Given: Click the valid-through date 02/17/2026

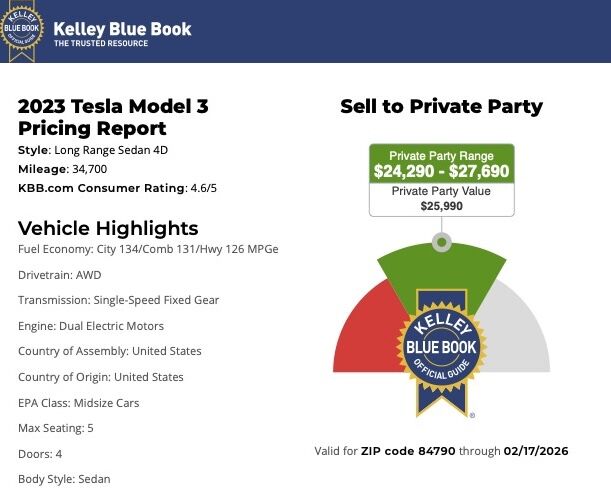Looking at the screenshot, I should click(x=535, y=452).
